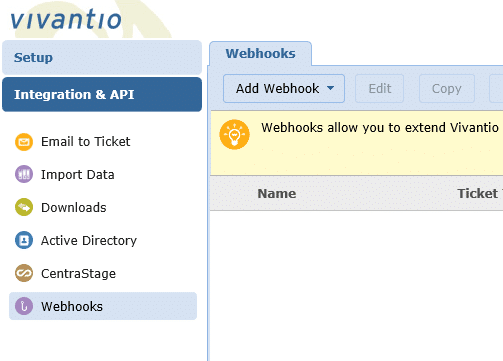
Task: Go to Import Data page
Action: pos(78,175)
